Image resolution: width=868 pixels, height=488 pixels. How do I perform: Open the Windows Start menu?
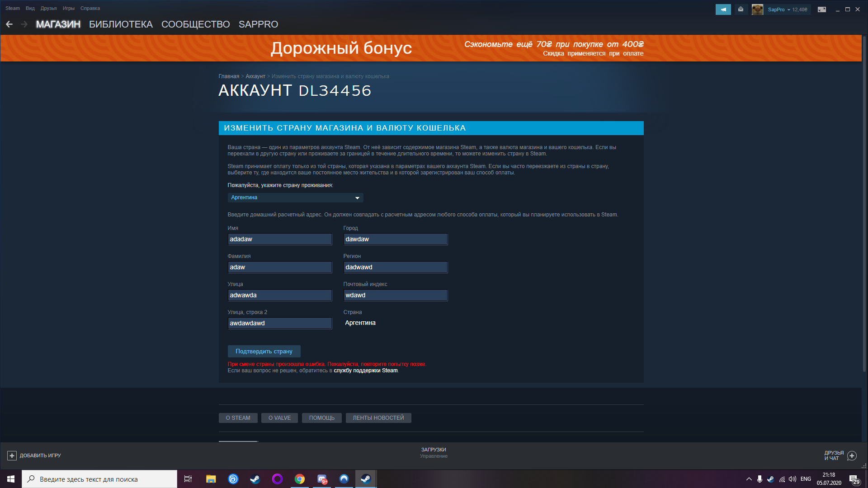(x=11, y=479)
